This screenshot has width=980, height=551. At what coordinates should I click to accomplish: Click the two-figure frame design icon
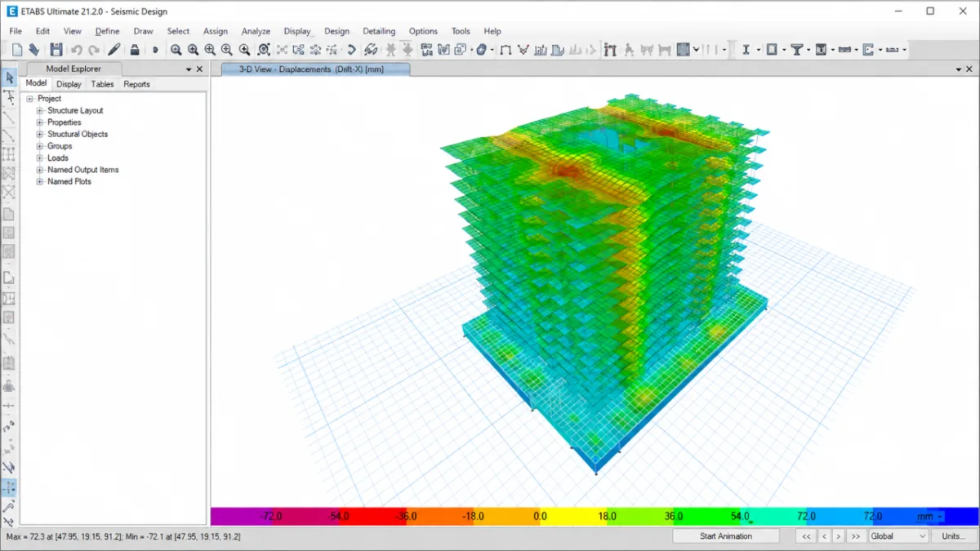click(610, 50)
